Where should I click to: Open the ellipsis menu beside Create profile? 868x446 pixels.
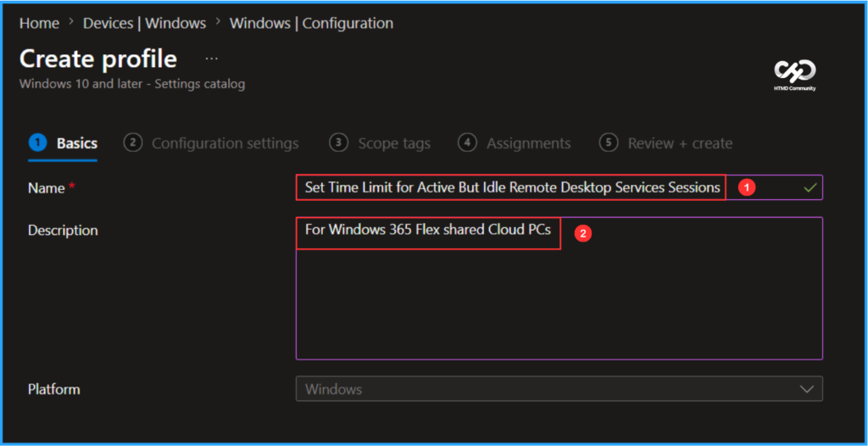tap(211, 59)
